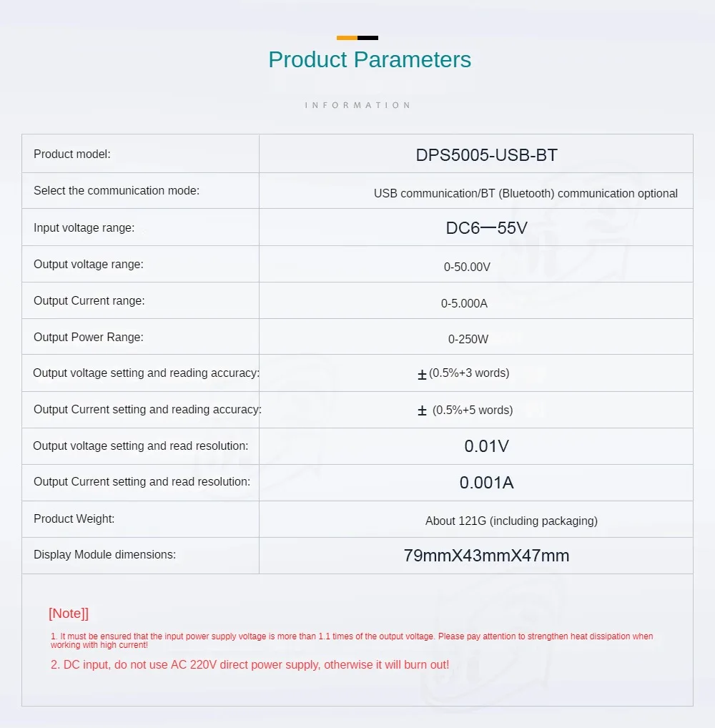The image size is (715, 728).
Task: Click the red [Note] heading
Action: (69, 614)
